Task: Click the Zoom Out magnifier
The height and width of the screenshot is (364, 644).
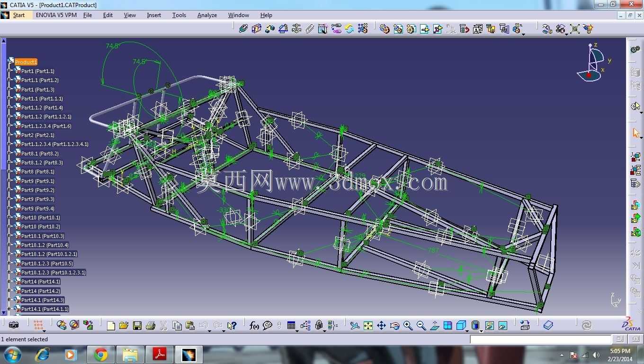Action: click(421, 326)
